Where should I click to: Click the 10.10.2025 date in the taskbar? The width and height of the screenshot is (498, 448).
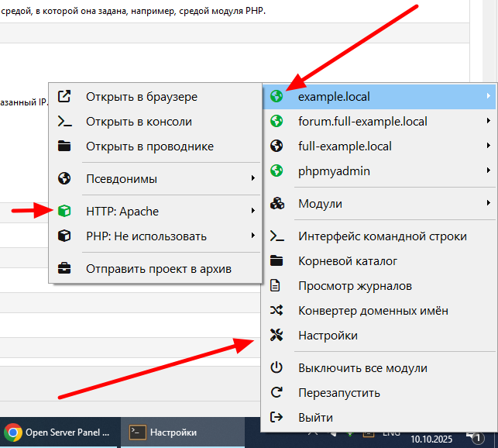431,439
